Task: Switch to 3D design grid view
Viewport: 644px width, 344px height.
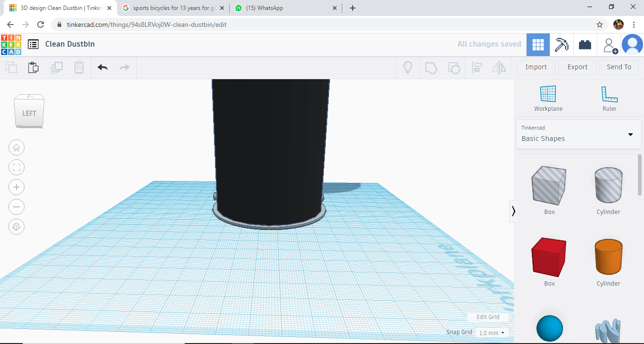Action: (538, 45)
